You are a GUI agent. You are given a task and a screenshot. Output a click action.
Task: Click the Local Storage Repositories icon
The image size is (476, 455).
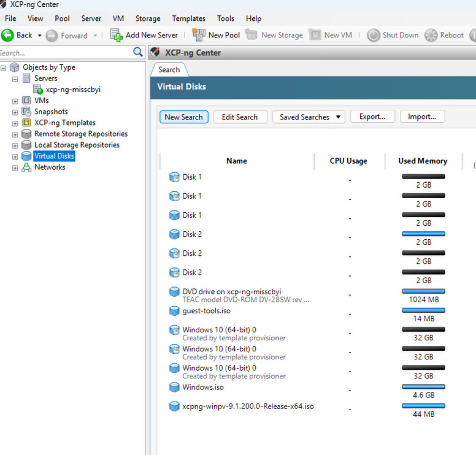tap(26, 145)
